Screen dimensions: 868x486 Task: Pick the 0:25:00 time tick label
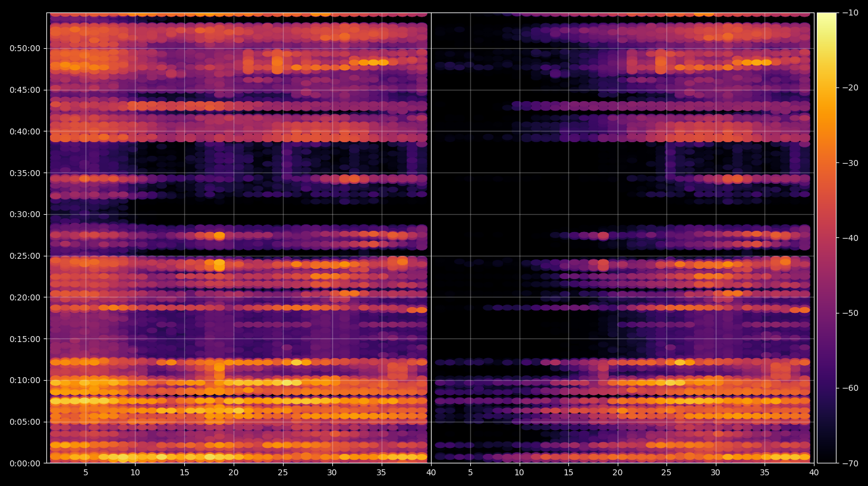[25, 256]
